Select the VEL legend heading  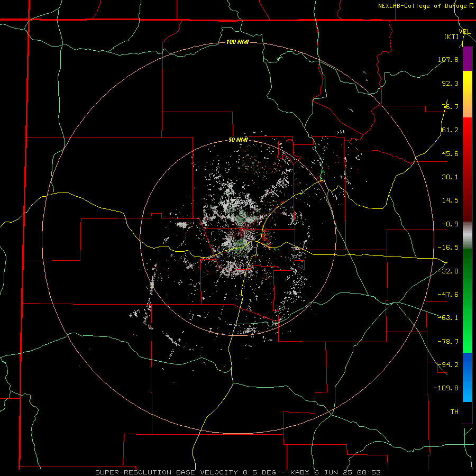coord(464,31)
